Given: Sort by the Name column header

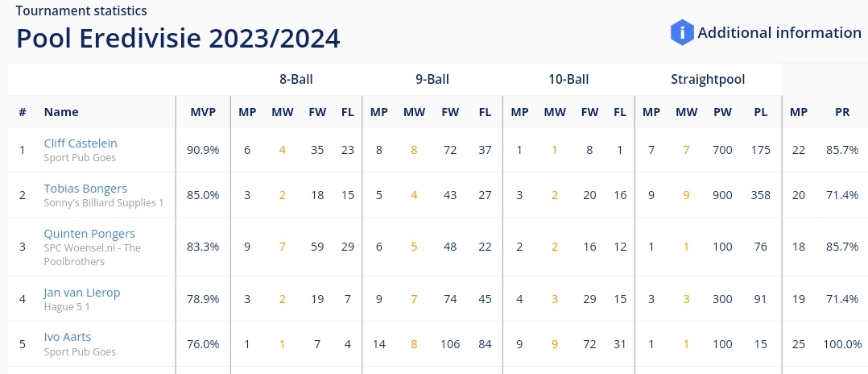Looking at the screenshot, I should [61, 112].
